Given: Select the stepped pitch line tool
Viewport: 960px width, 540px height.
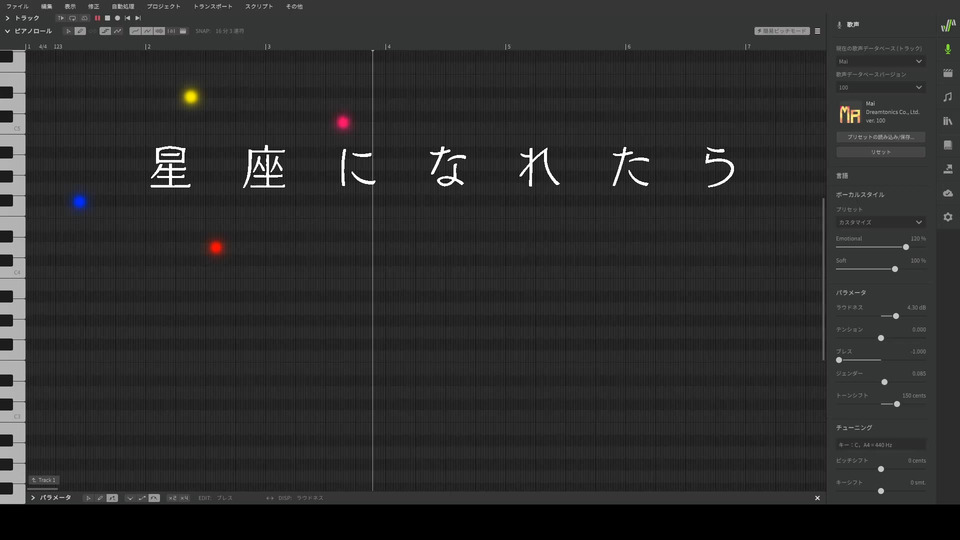Looking at the screenshot, I should 105,31.
